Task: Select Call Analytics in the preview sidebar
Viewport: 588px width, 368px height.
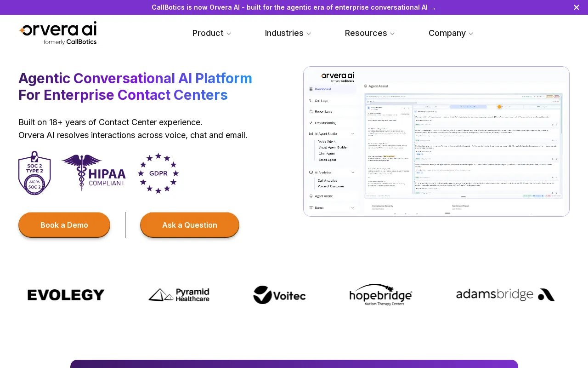Action: coord(328,181)
